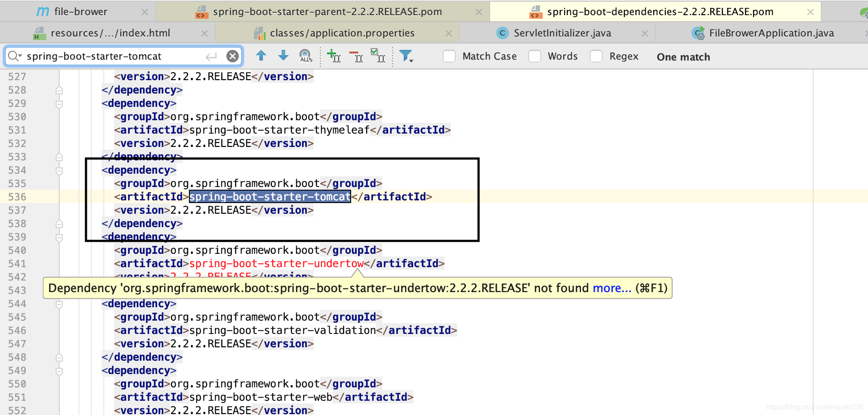Toggle the Words checkbox
The height and width of the screenshot is (415, 868).
535,56
